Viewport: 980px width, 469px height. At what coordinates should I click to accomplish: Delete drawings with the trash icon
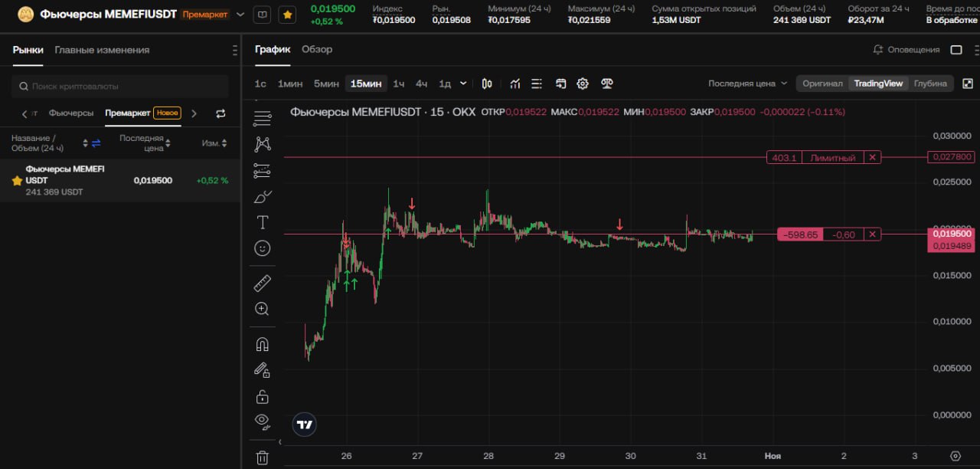pyautogui.click(x=262, y=458)
